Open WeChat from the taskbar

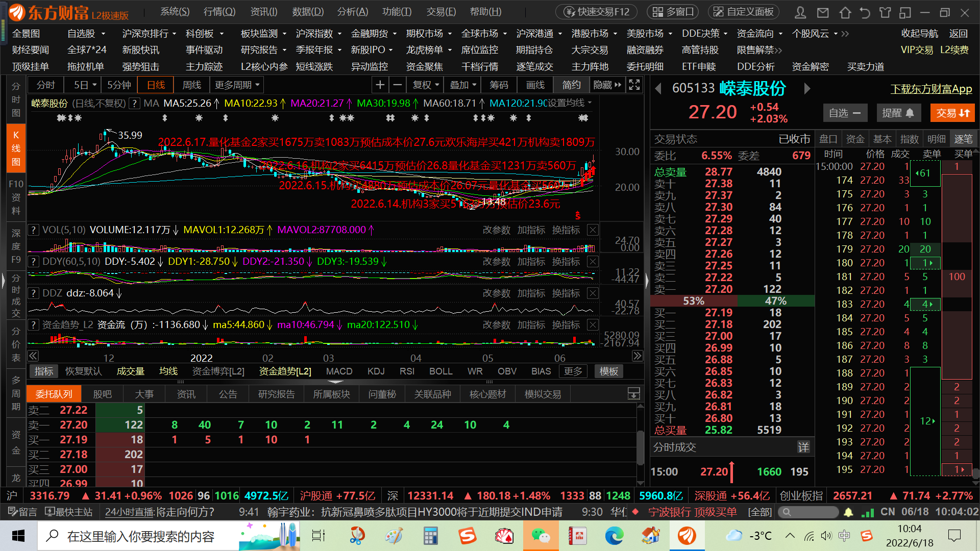point(541,536)
